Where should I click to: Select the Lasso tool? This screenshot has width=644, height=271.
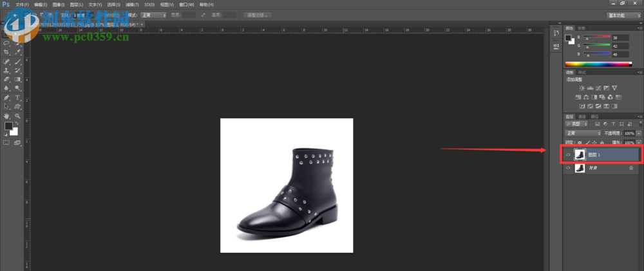[x=6, y=43]
